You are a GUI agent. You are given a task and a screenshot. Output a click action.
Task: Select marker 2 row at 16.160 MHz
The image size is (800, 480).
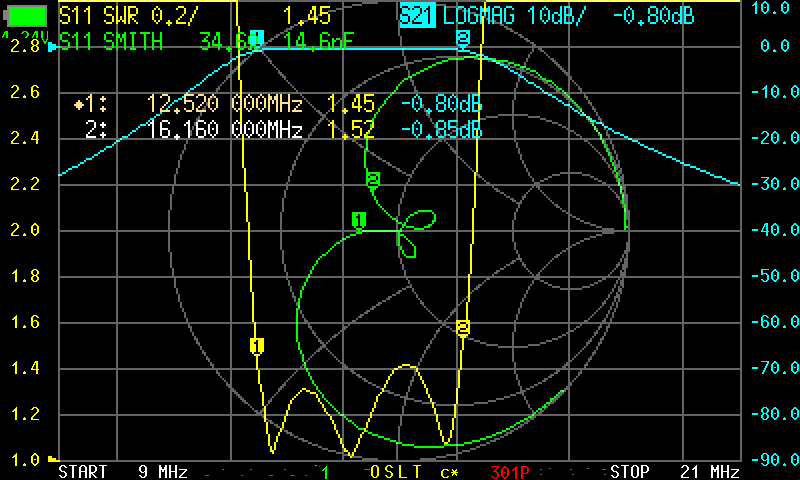tap(224, 130)
